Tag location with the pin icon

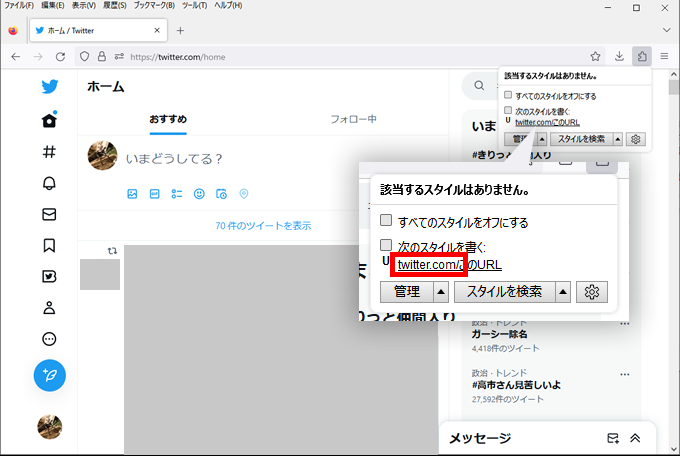pyautogui.click(x=244, y=194)
